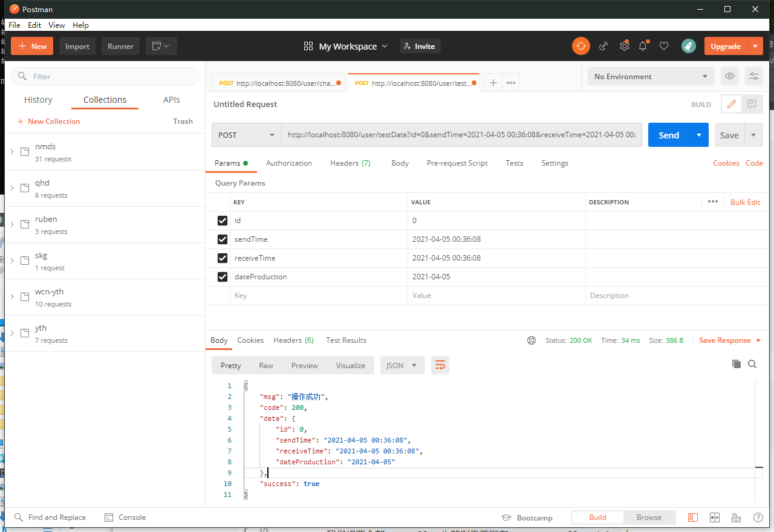Open the Save Response dropdown
The width and height of the screenshot is (774, 532).
click(x=729, y=340)
